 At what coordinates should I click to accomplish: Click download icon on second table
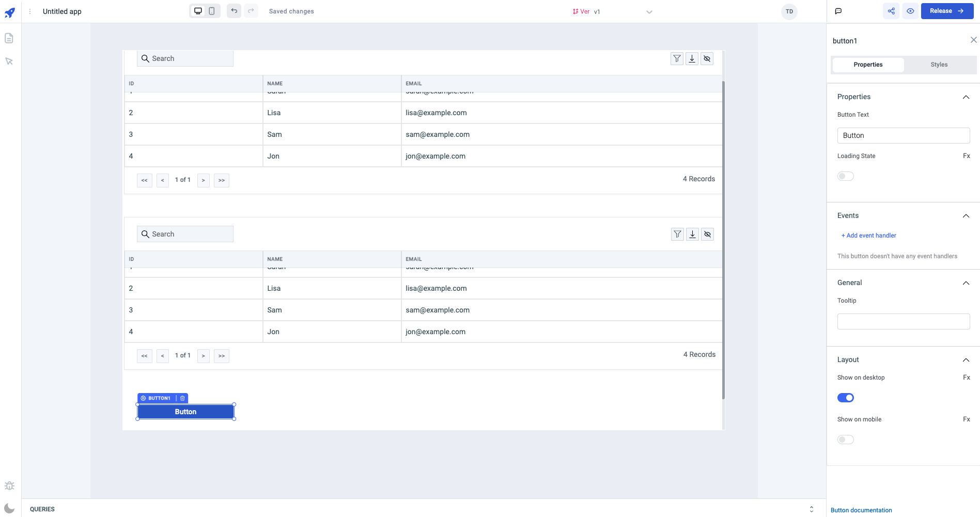(692, 234)
